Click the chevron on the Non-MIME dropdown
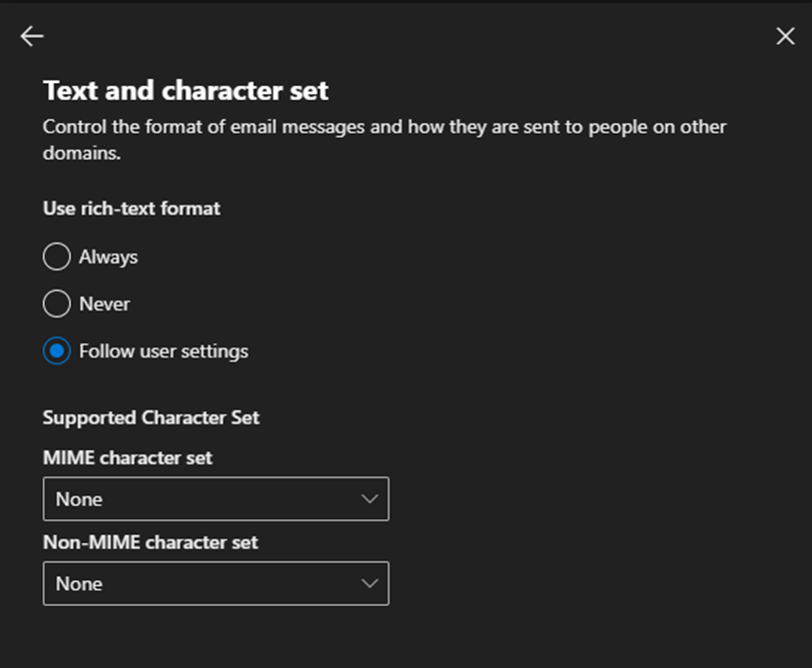The height and width of the screenshot is (668, 812). 370,583
